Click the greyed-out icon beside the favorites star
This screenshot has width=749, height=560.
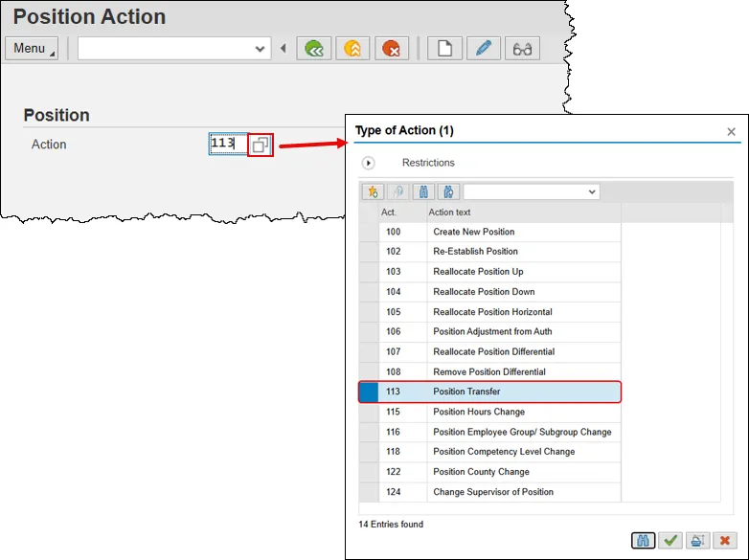click(x=398, y=191)
